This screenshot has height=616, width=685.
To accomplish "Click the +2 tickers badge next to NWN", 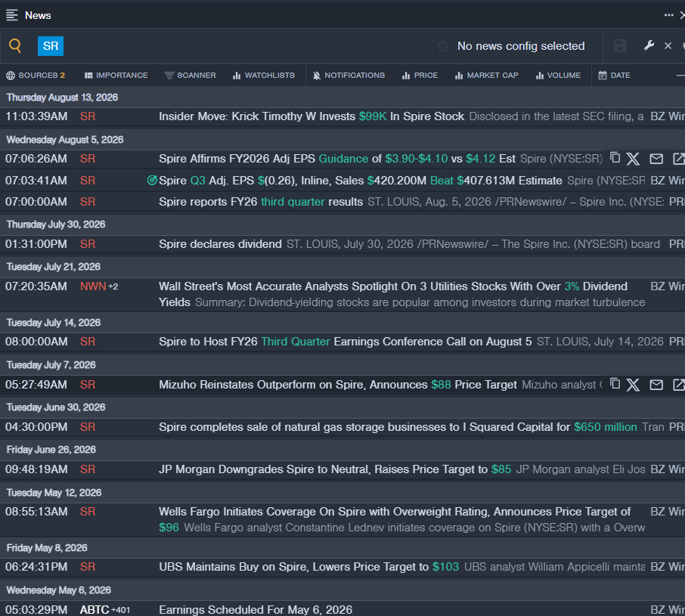I will point(113,286).
